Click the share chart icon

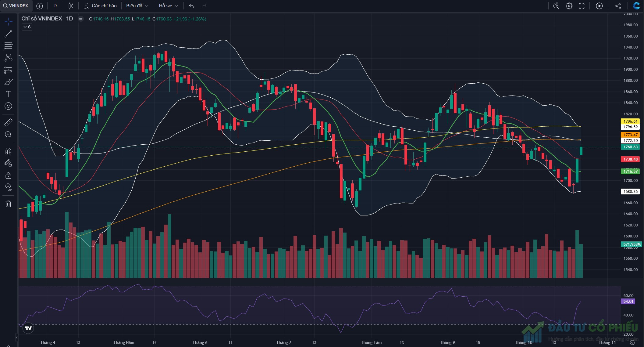pyautogui.click(x=618, y=6)
